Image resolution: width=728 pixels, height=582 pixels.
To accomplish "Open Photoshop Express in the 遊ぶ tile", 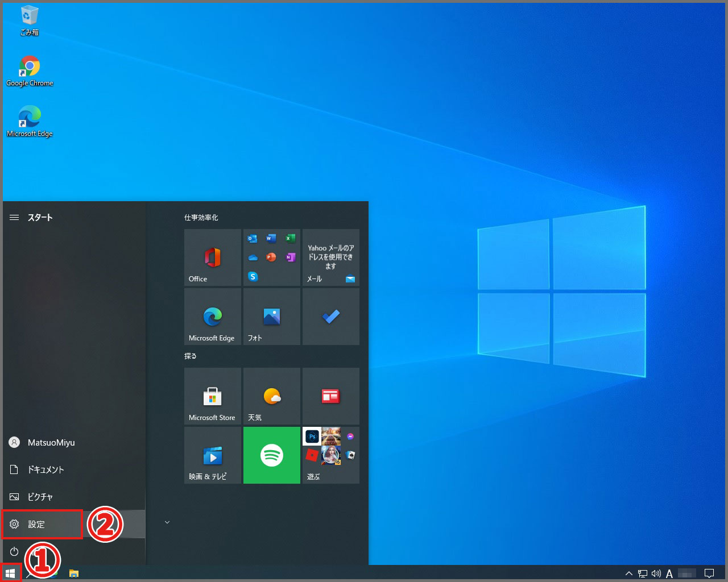I will click(x=312, y=436).
